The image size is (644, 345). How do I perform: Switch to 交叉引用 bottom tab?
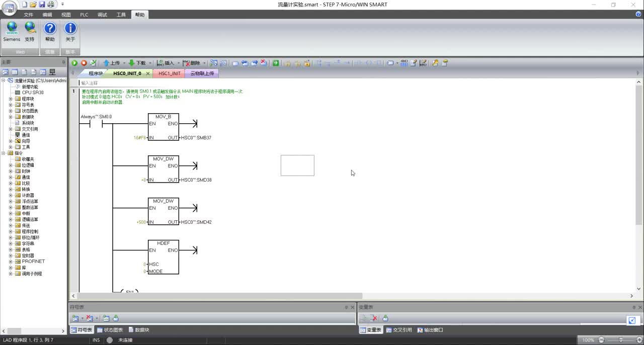tap(399, 330)
